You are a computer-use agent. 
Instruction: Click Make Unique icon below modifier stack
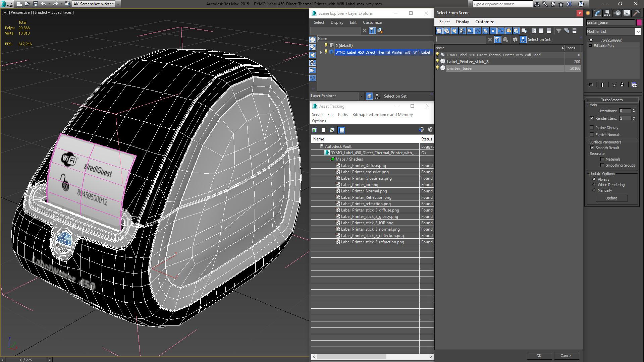click(x=614, y=85)
